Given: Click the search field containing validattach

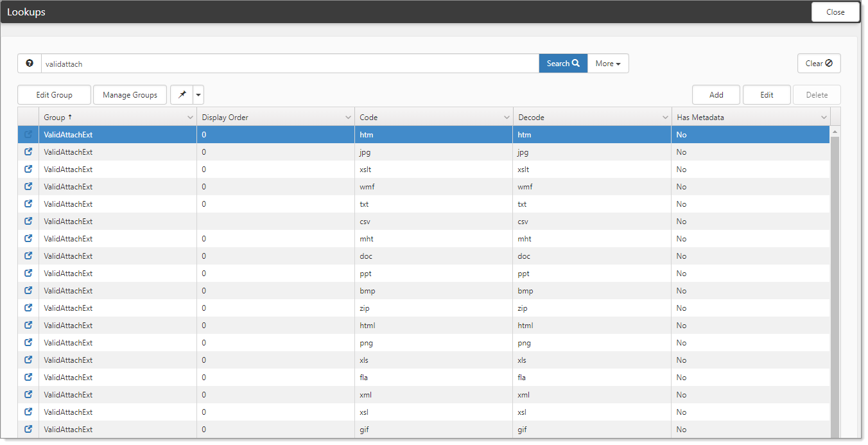Looking at the screenshot, I should click(x=289, y=64).
